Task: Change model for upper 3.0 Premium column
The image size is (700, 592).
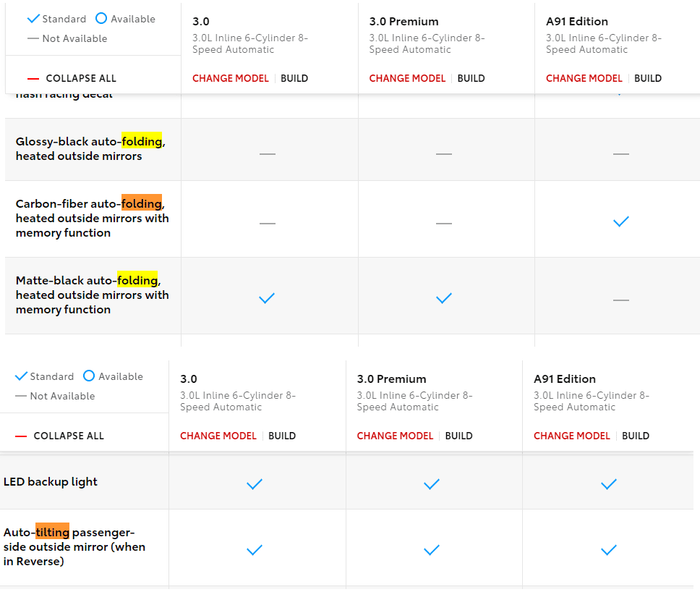Action: coord(407,79)
